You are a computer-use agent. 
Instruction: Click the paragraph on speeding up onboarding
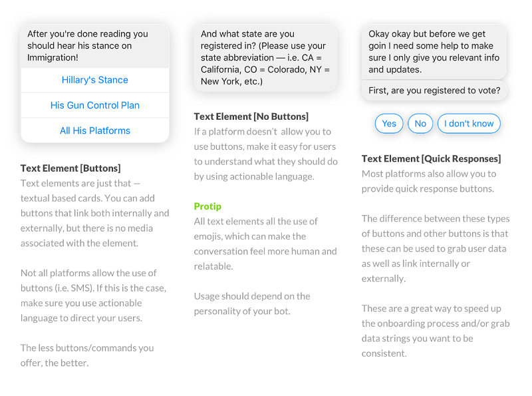coord(436,331)
